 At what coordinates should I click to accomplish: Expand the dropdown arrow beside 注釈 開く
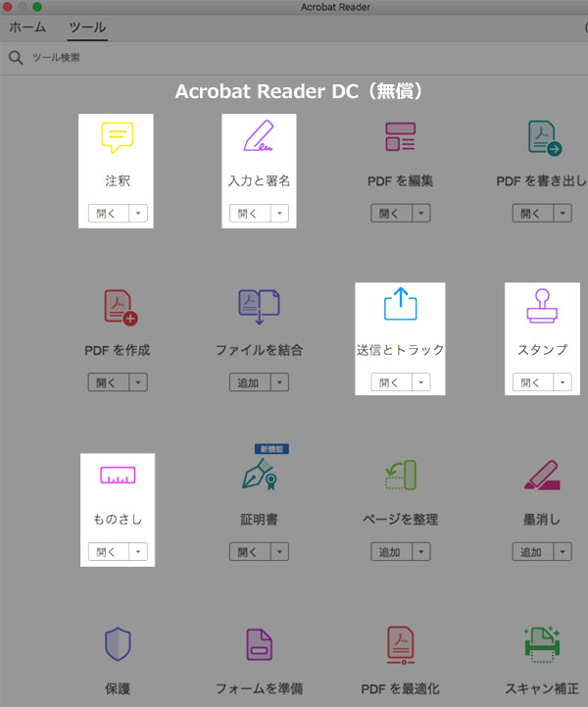pyautogui.click(x=138, y=213)
